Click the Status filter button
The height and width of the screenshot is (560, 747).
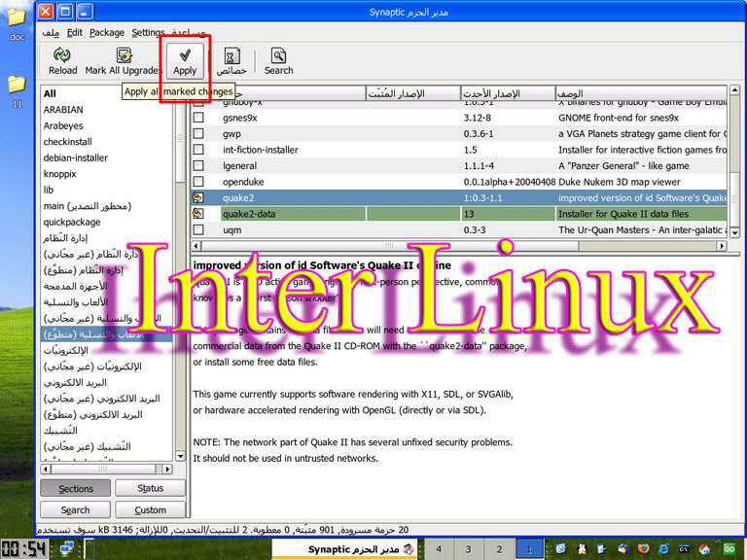150,488
